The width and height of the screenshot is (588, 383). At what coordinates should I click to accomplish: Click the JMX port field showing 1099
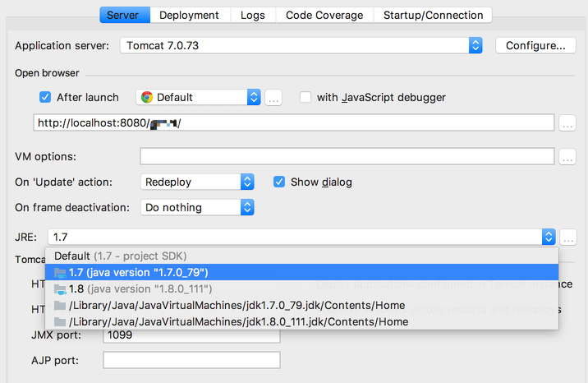(191, 335)
